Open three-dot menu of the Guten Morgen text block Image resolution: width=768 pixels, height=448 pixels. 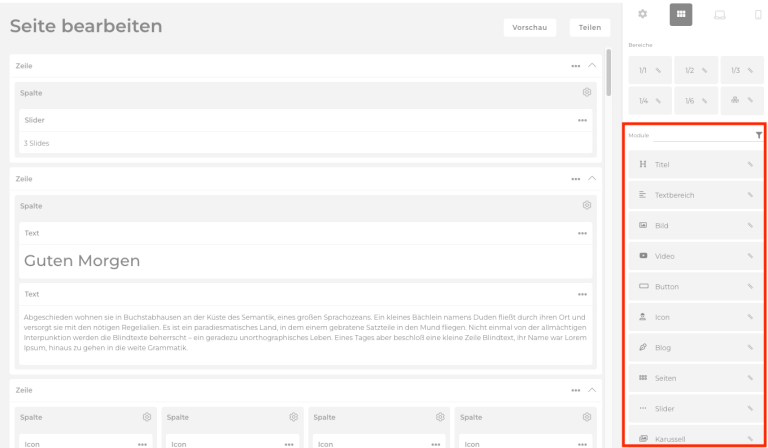click(x=582, y=234)
